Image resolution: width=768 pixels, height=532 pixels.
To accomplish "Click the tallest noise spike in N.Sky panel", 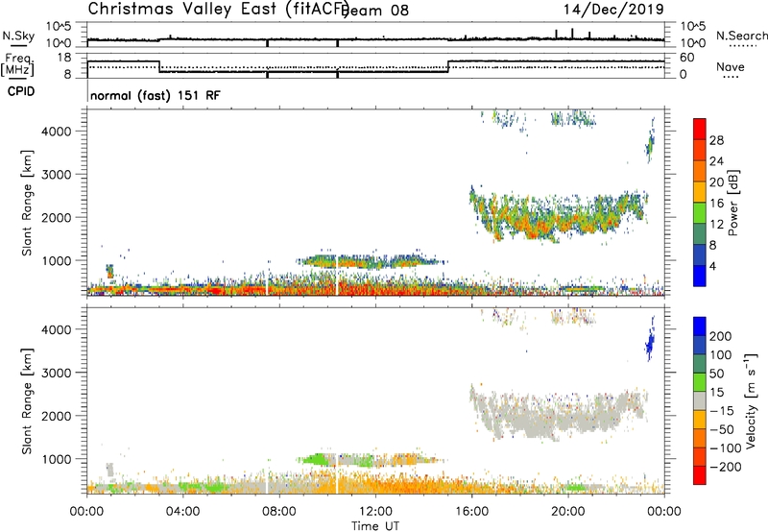I will (x=572, y=34).
